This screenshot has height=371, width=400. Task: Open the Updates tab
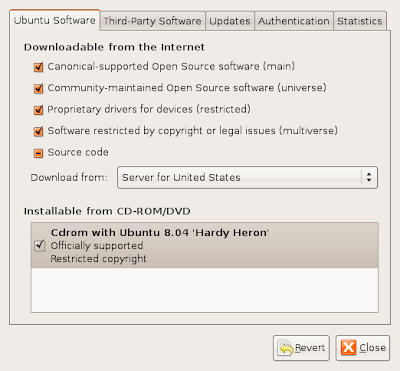click(x=230, y=21)
